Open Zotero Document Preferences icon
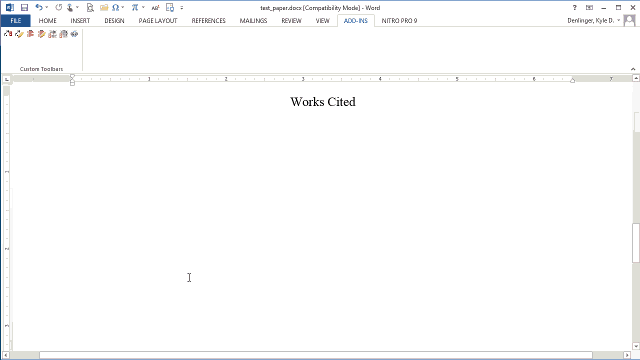Screen dimensions: 640x360 click(63, 34)
